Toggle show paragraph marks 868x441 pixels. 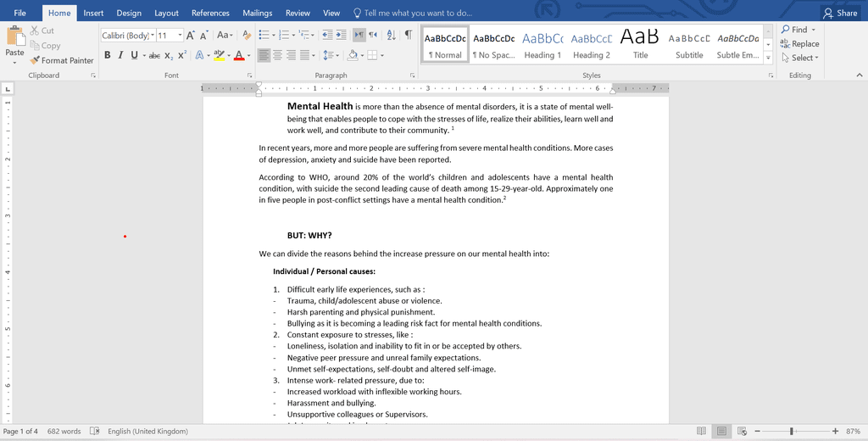click(x=408, y=35)
